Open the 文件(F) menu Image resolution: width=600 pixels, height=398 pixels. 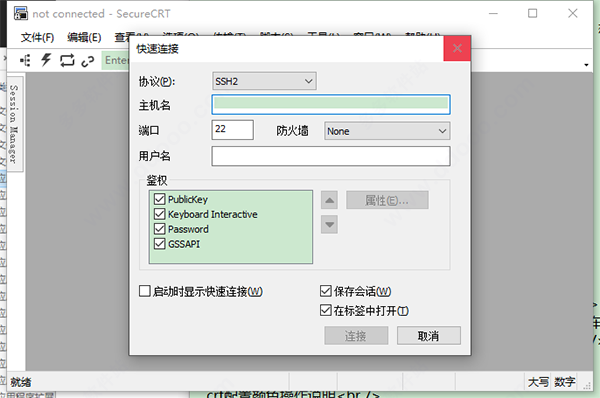point(38,38)
